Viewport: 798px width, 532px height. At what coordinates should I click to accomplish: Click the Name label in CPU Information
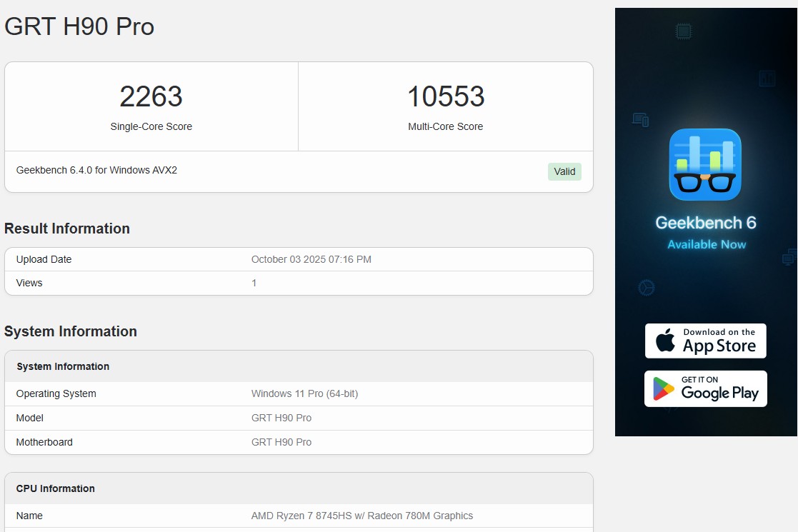pyautogui.click(x=29, y=516)
